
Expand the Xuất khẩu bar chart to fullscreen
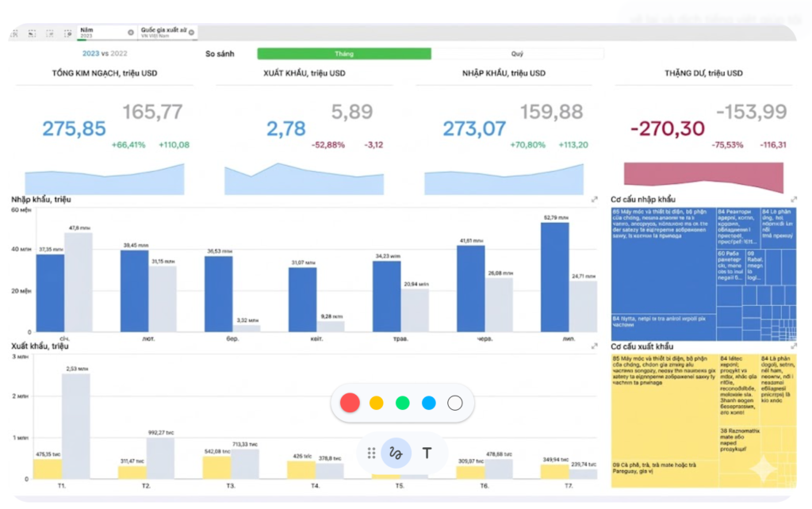click(x=595, y=346)
